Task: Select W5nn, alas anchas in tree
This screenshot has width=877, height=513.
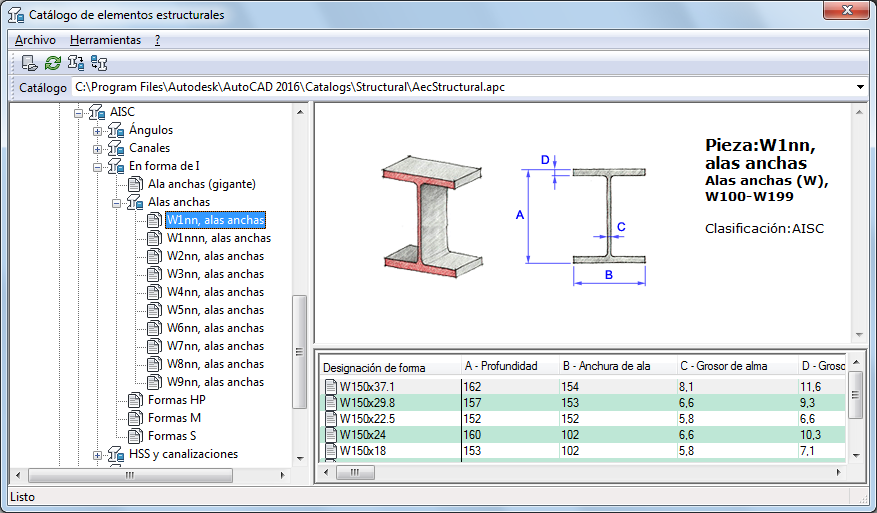Action: 215,310
